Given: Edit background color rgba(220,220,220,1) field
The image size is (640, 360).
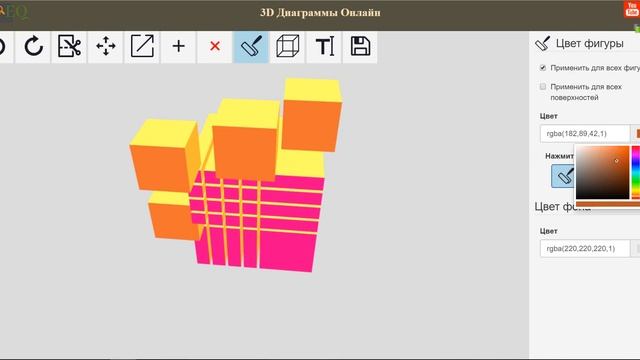Looking at the screenshot, I should tap(585, 249).
